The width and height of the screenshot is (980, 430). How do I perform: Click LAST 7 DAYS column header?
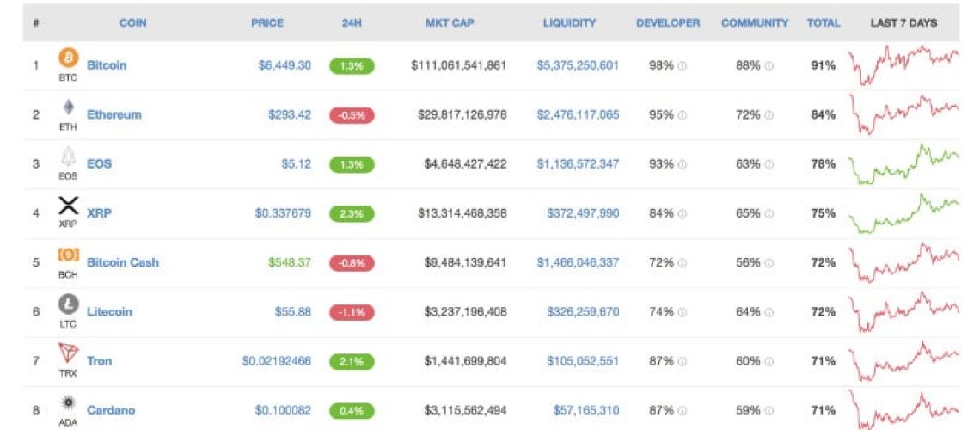coord(903,23)
